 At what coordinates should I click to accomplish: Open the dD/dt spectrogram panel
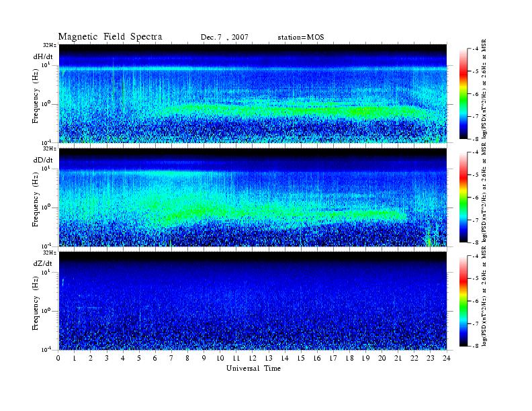pos(253,197)
